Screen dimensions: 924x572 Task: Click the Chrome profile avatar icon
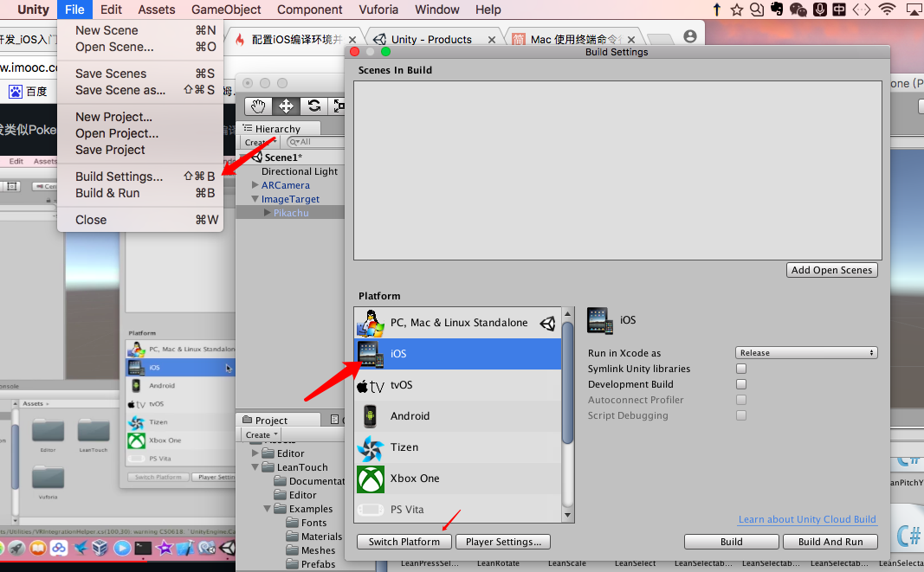point(690,36)
